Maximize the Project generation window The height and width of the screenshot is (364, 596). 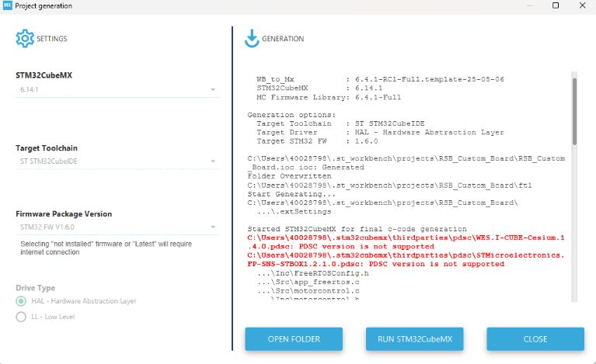click(x=556, y=5)
